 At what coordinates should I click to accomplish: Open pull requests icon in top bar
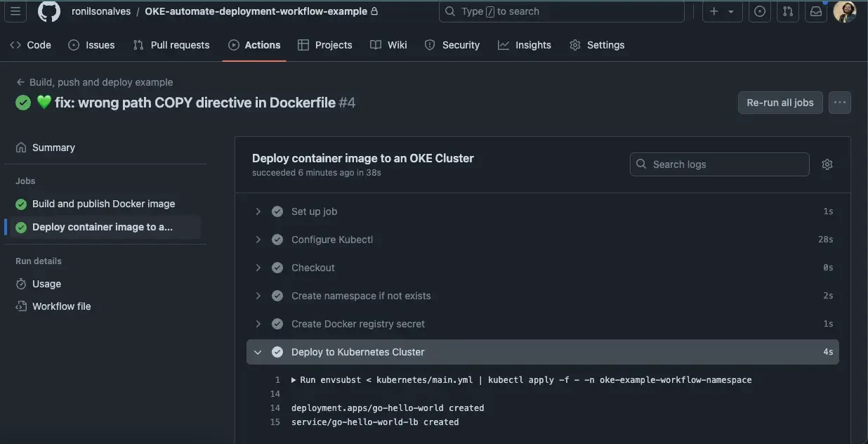coord(788,11)
